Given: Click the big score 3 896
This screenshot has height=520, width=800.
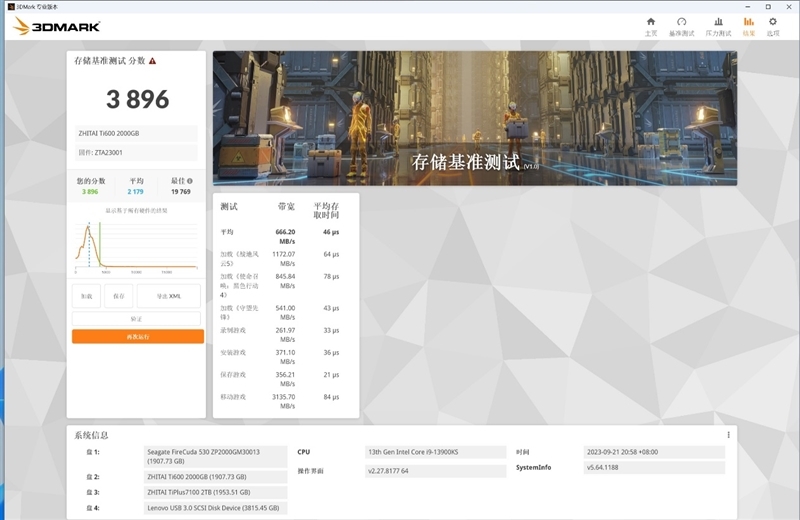Looking at the screenshot, I should (137, 99).
